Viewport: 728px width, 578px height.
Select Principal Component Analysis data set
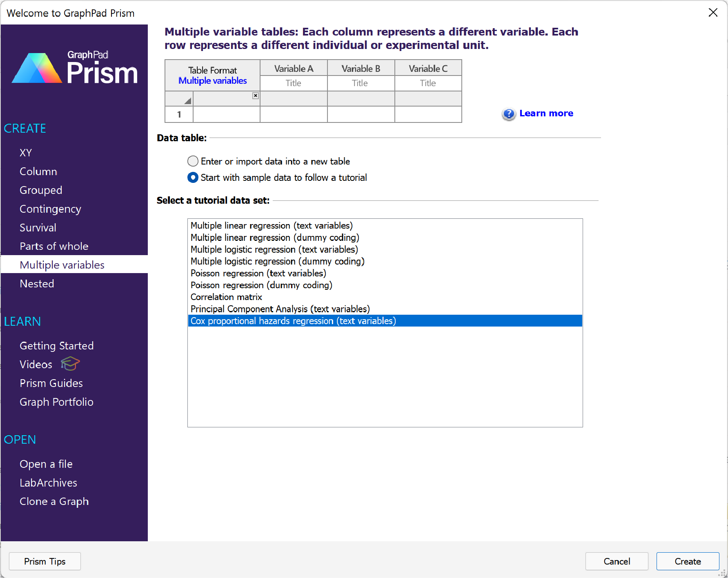280,309
